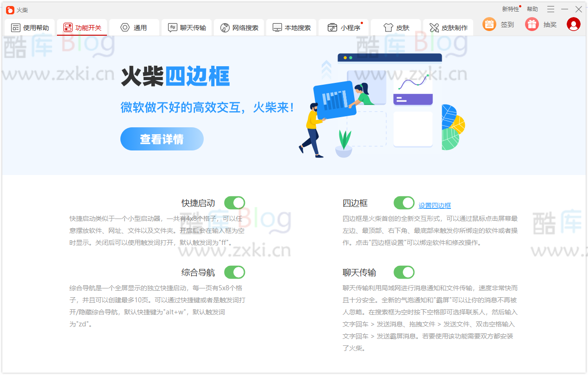The image size is (588, 375).
Task: Click the 皮肤制作 scissors icon
Action: (x=434, y=27)
